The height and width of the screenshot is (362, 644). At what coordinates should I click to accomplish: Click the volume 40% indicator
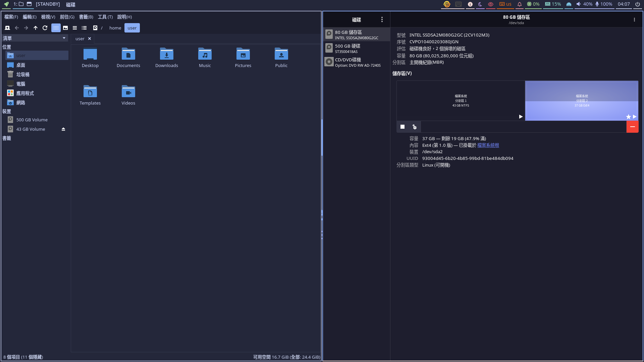(584, 4)
